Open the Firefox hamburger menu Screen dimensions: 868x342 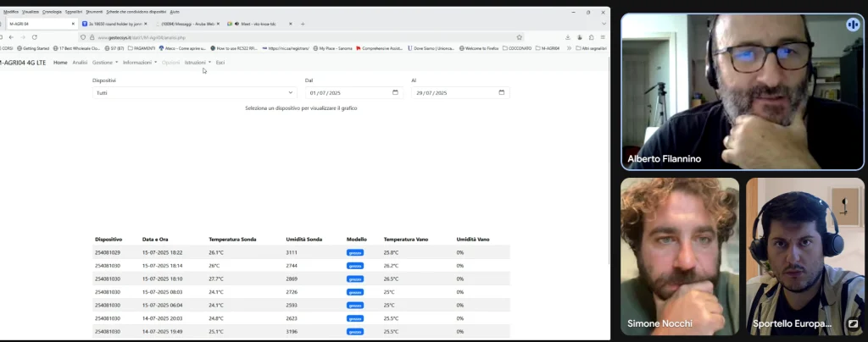point(603,37)
